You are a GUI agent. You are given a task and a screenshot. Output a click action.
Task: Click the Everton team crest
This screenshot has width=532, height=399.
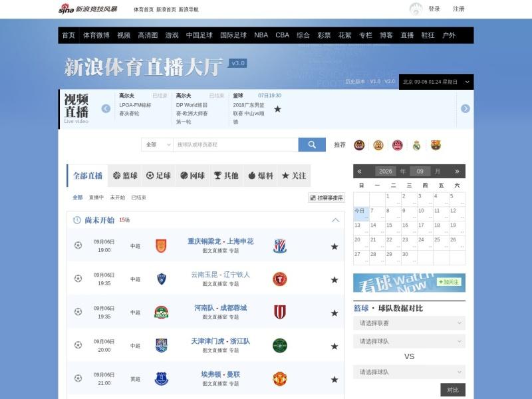[162, 378]
